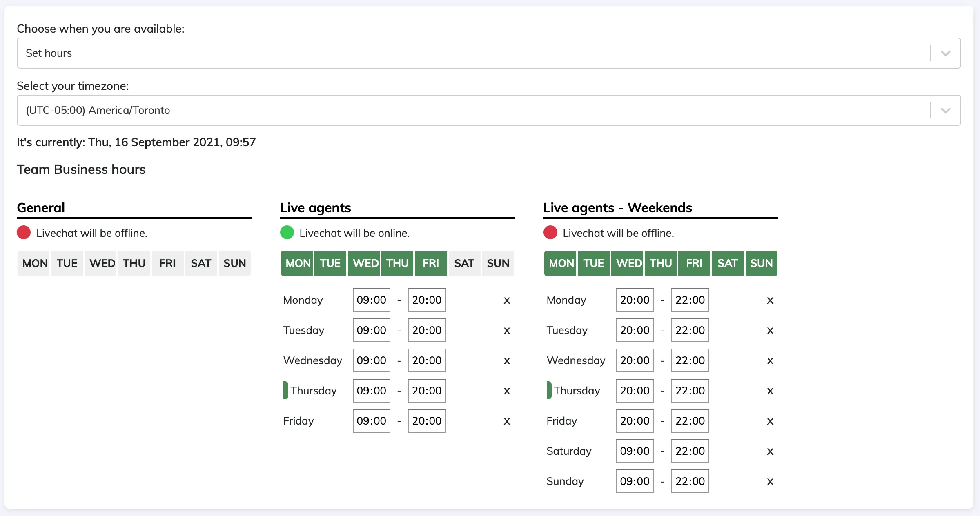Click the Live agents - Weekends heading
The image size is (980, 516).
pos(618,208)
